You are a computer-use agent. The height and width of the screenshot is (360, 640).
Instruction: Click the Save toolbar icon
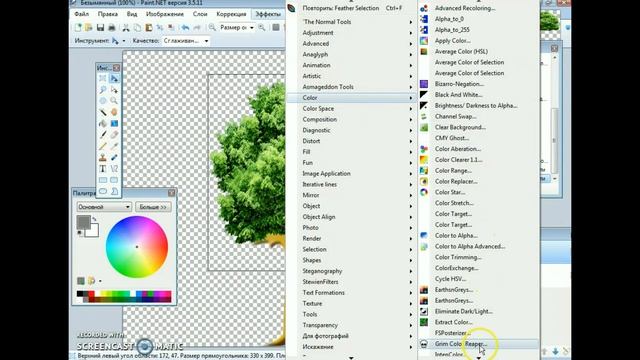(100, 28)
